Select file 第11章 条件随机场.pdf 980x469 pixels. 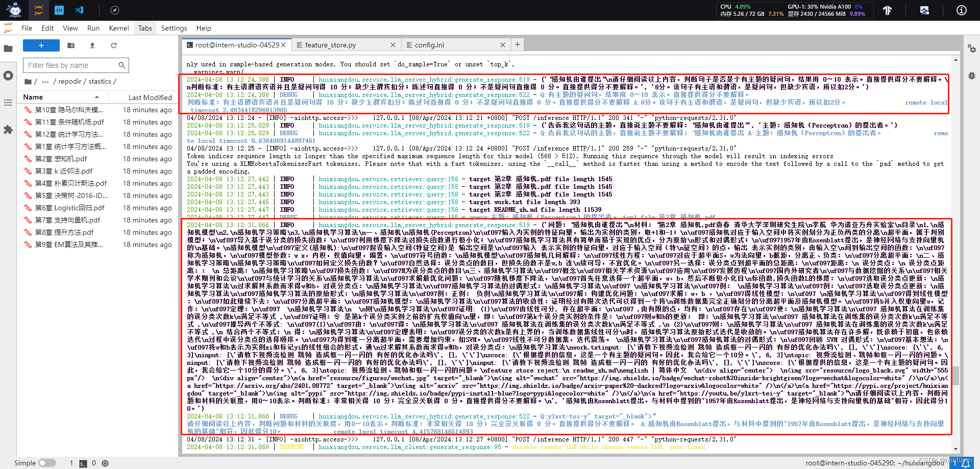coord(99,122)
